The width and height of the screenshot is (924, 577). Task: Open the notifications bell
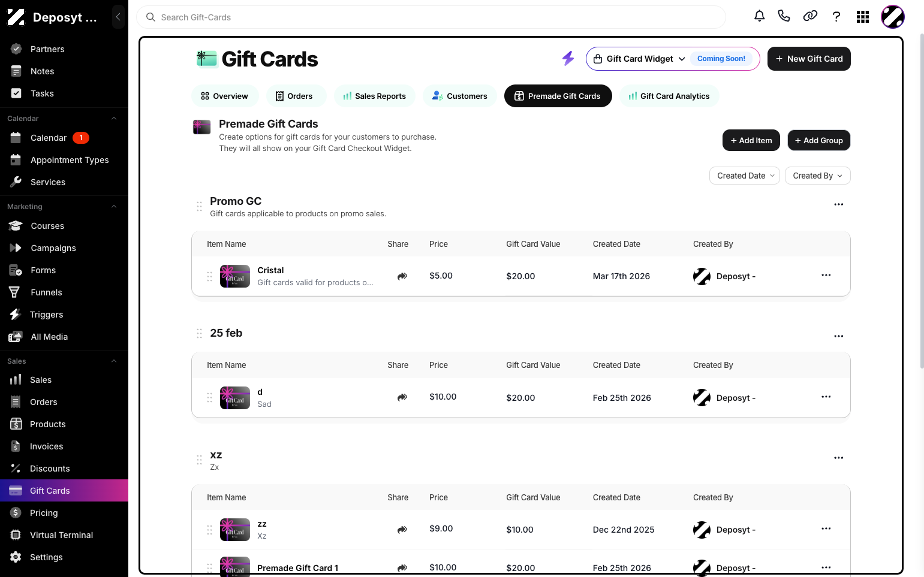pyautogui.click(x=759, y=16)
